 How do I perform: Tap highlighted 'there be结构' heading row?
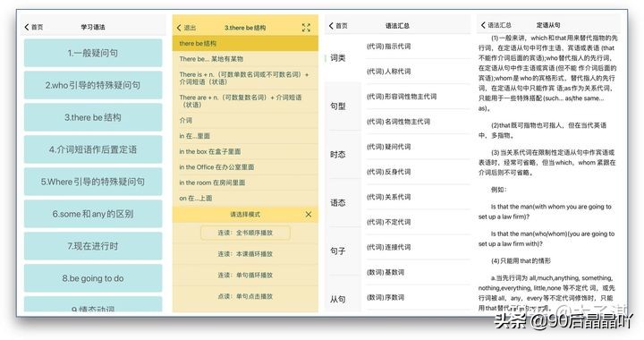[245, 43]
